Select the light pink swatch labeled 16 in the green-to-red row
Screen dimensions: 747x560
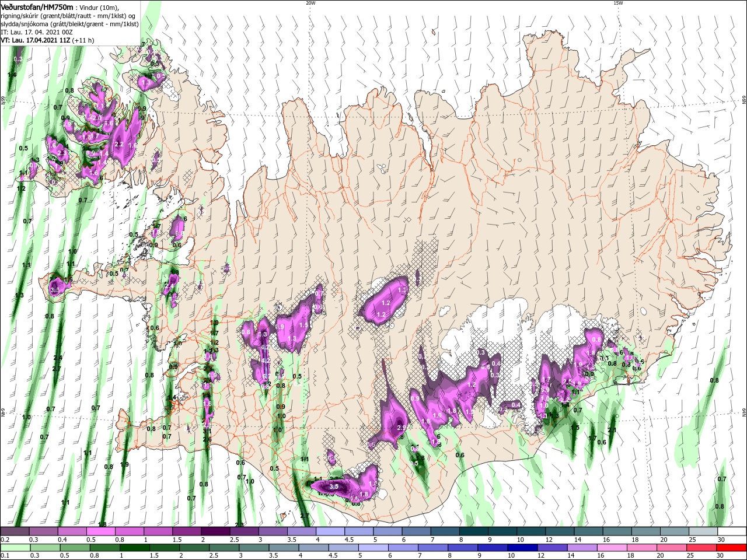[x=612, y=548]
